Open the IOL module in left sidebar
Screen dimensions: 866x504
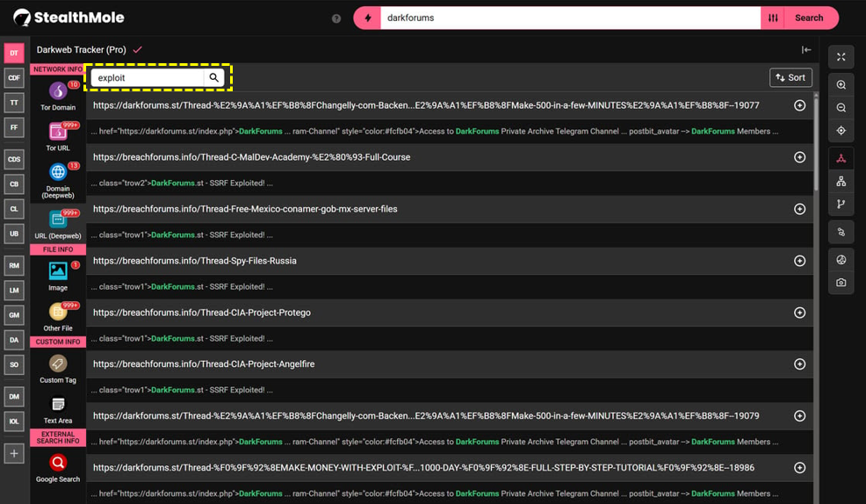pos(14,421)
